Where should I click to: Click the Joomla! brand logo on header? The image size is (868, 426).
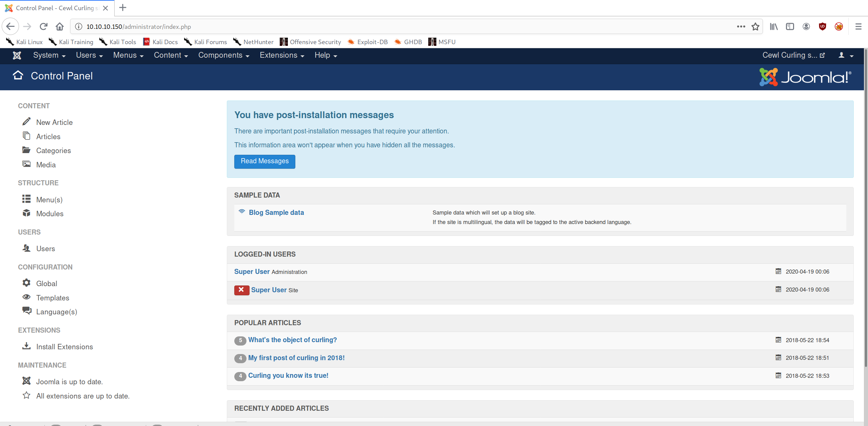pos(805,77)
